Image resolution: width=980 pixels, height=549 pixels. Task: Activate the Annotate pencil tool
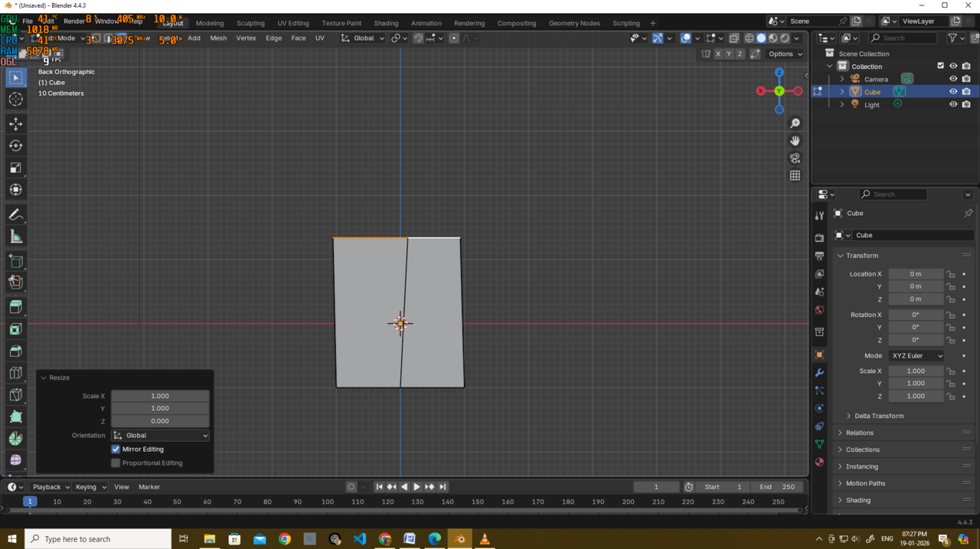(15, 215)
